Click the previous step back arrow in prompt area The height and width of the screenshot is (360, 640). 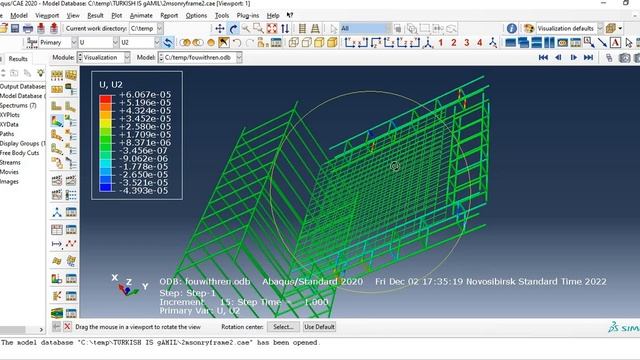(x=56, y=327)
